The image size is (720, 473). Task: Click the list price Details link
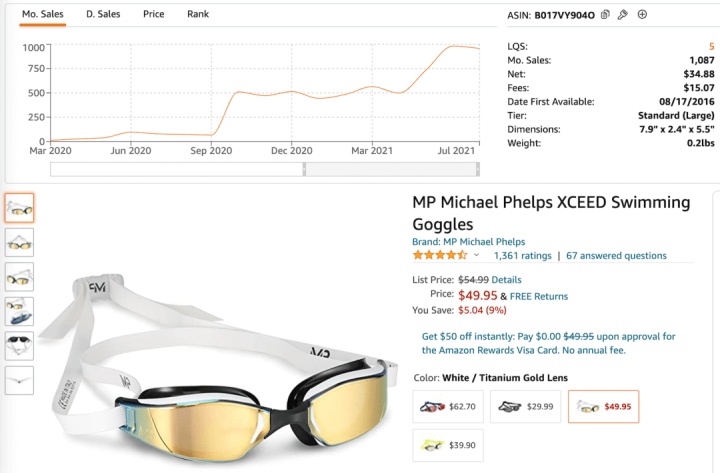tap(506, 280)
